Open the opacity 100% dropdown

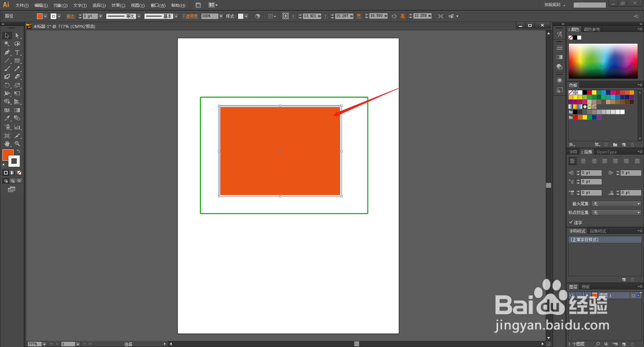click(221, 16)
